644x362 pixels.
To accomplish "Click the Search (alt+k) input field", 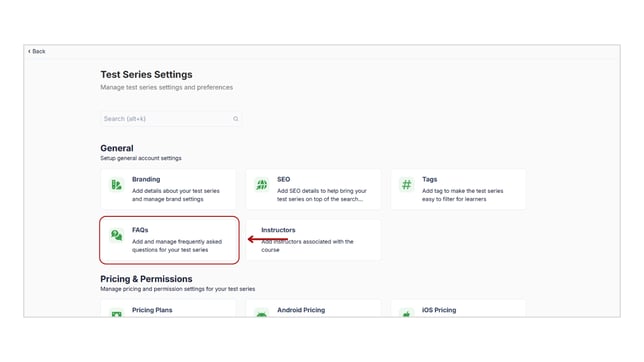I will point(171,119).
